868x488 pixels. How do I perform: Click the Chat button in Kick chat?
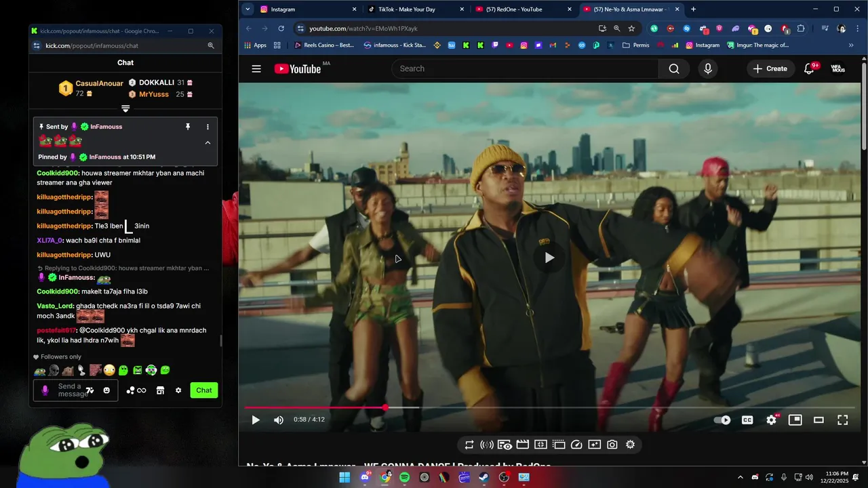[x=204, y=390]
